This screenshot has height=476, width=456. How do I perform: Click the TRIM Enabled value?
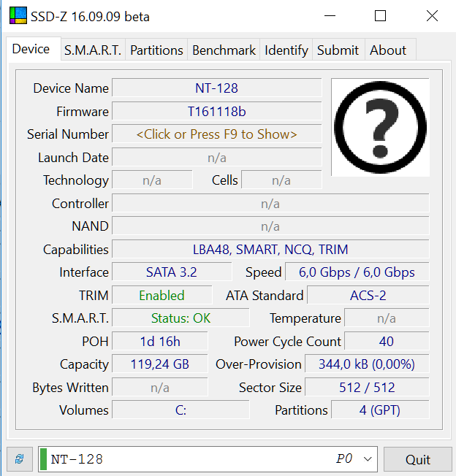click(x=162, y=295)
